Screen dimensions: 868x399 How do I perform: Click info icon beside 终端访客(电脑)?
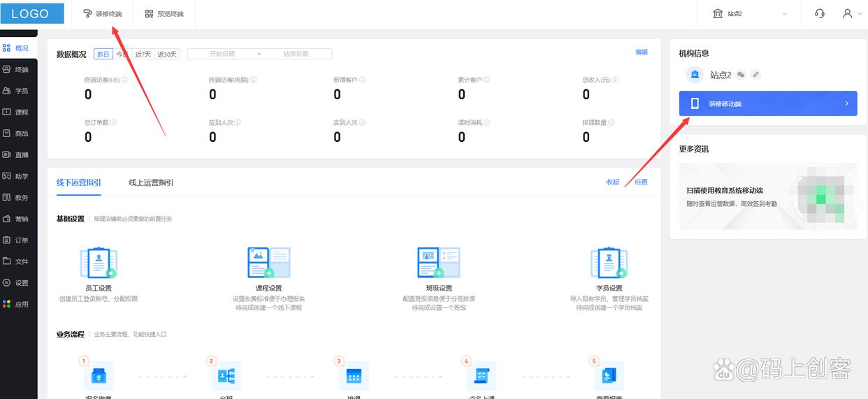253,80
